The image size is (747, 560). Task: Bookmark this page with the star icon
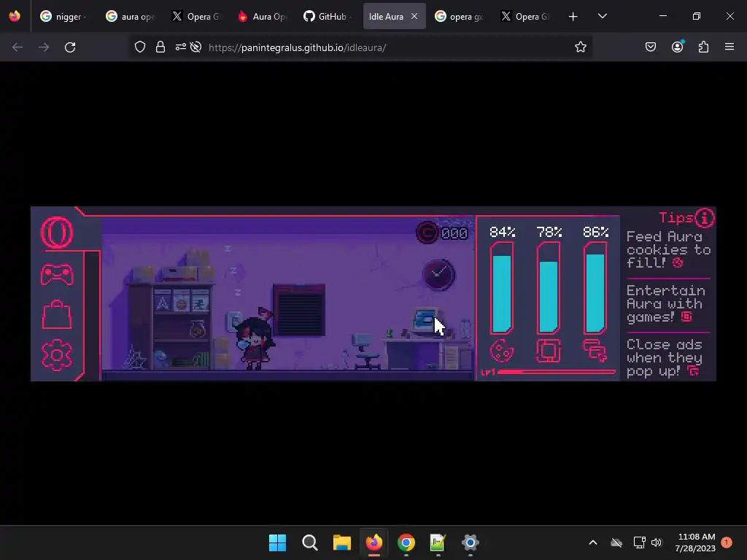pyautogui.click(x=580, y=47)
